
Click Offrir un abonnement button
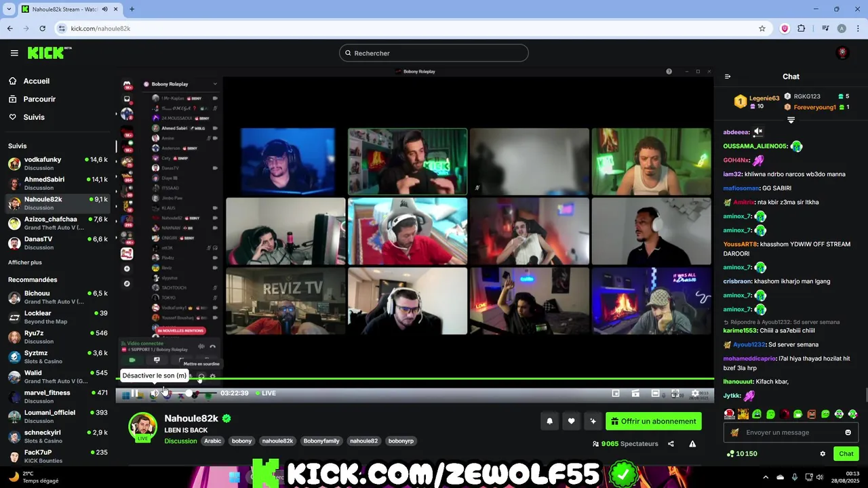(x=654, y=422)
